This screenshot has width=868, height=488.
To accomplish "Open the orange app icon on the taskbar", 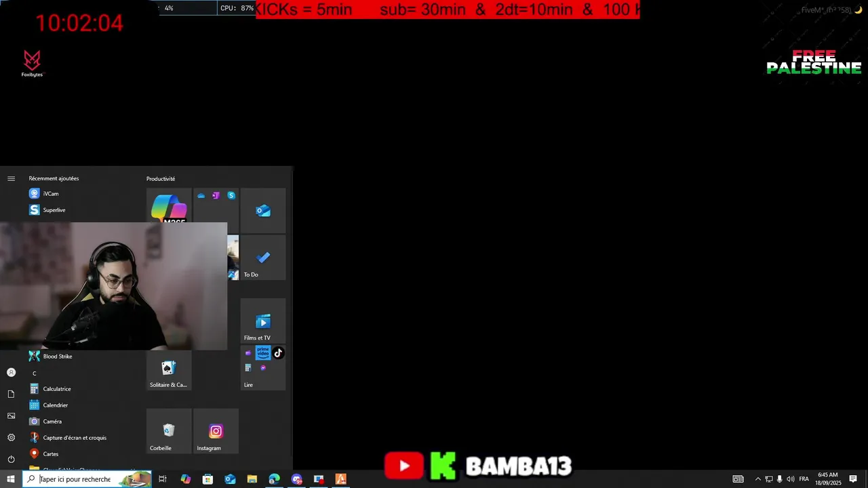I will [x=340, y=479].
